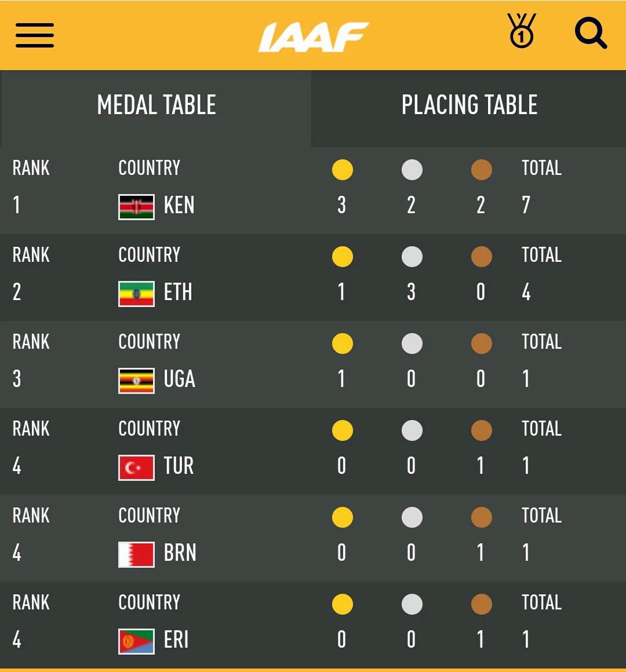
Task: Select the ETH country code
Action: pos(178,293)
